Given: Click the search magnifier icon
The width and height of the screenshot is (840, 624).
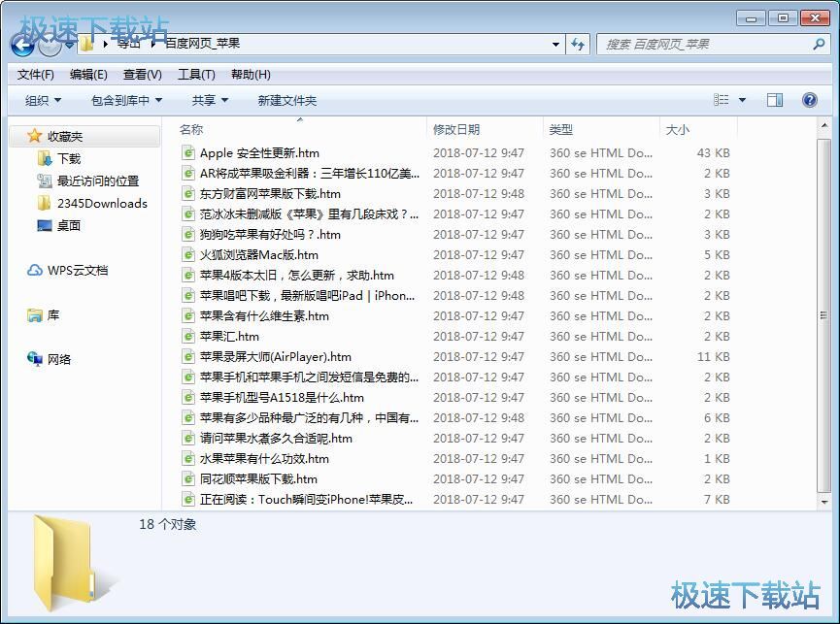Looking at the screenshot, I should [x=818, y=45].
